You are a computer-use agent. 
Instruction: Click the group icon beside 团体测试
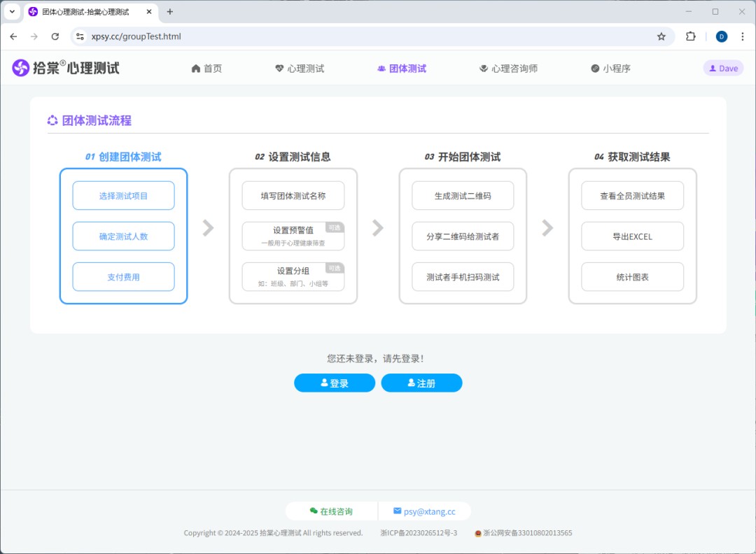coord(381,69)
